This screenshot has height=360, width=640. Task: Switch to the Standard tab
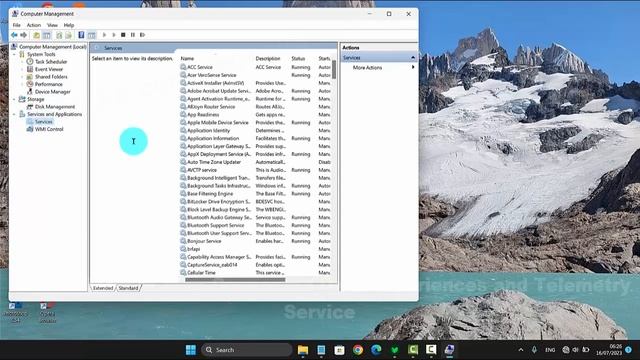[128, 288]
